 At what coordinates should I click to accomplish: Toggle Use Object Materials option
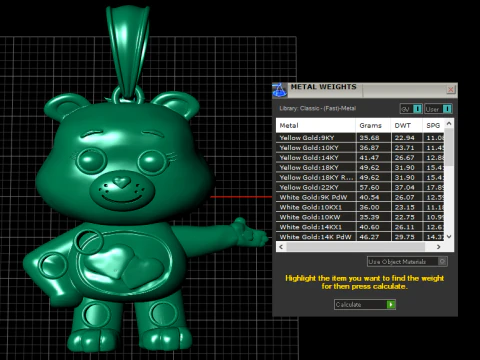(407, 262)
